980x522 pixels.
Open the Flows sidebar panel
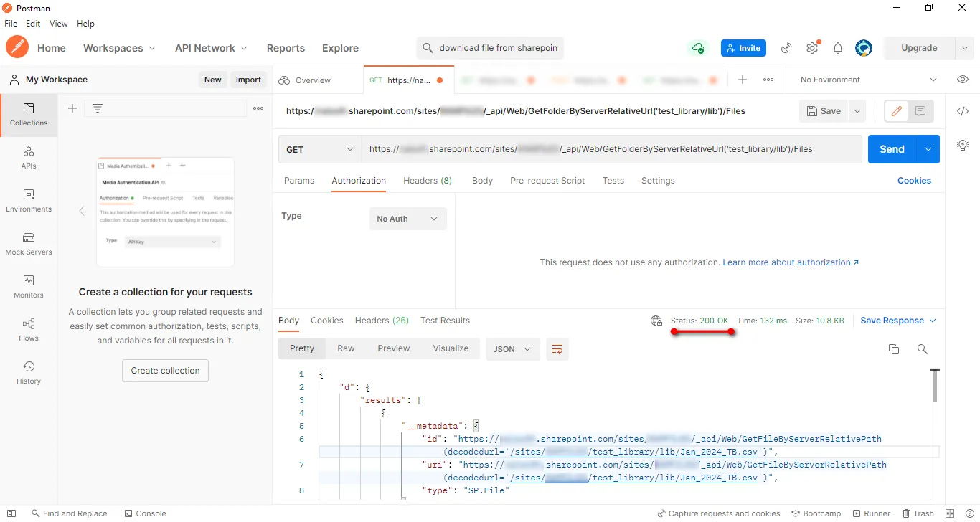pos(29,330)
